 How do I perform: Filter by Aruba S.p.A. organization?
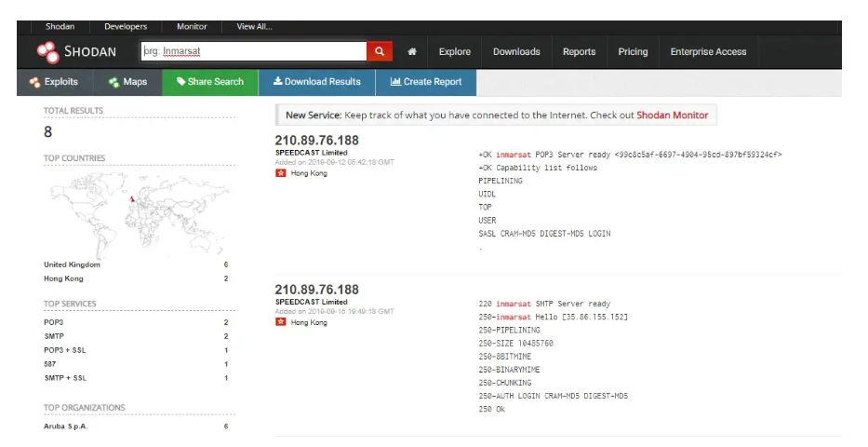[66, 427]
